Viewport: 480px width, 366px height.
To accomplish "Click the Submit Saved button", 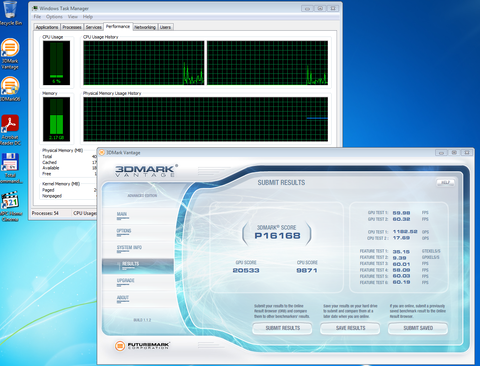I will [418, 328].
